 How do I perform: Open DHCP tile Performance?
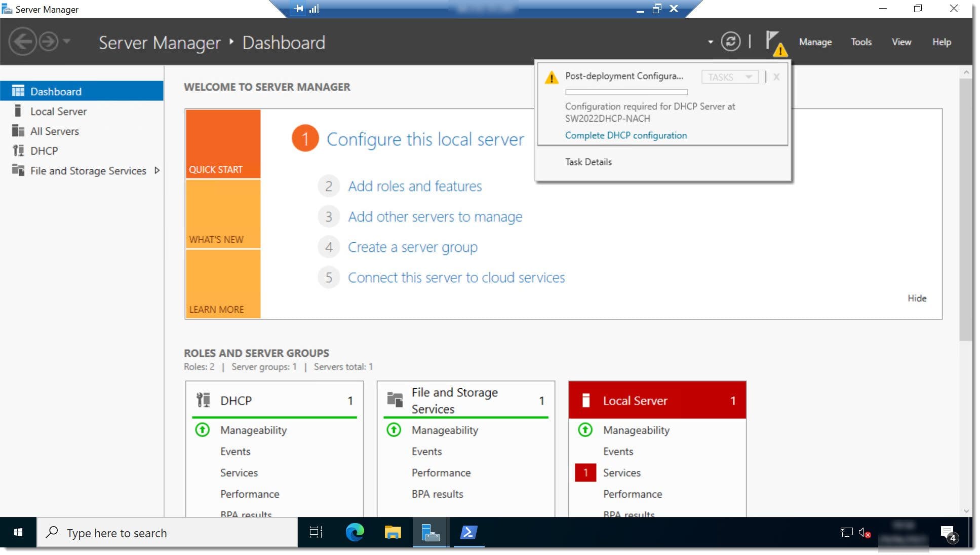[x=249, y=494]
